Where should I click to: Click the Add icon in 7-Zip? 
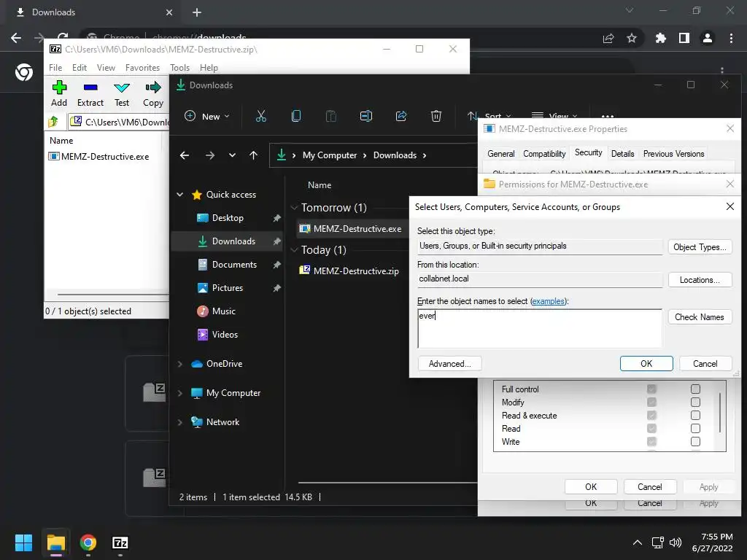(x=59, y=87)
